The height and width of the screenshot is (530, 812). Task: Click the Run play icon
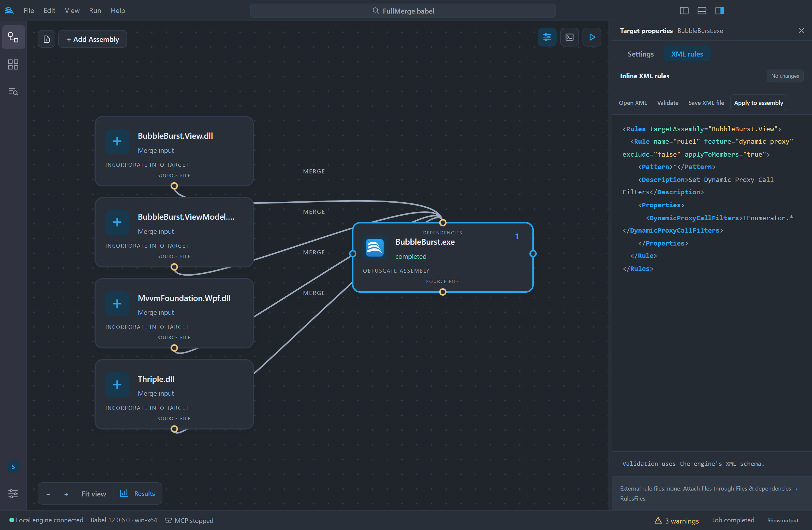592,37
